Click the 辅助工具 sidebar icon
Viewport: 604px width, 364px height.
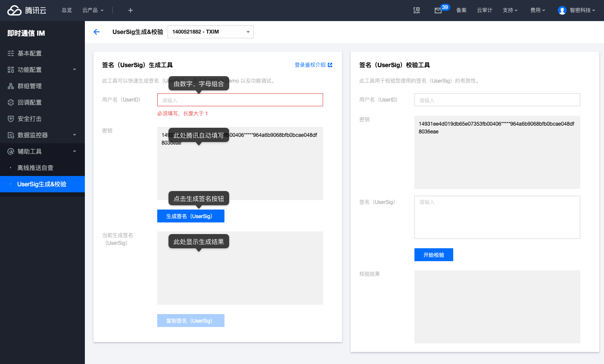pos(11,151)
